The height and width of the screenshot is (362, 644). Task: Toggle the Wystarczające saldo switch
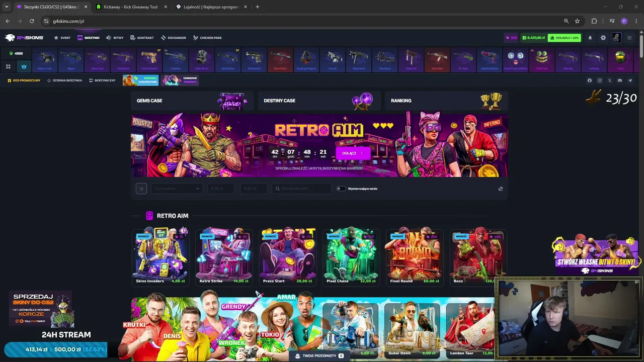341,189
